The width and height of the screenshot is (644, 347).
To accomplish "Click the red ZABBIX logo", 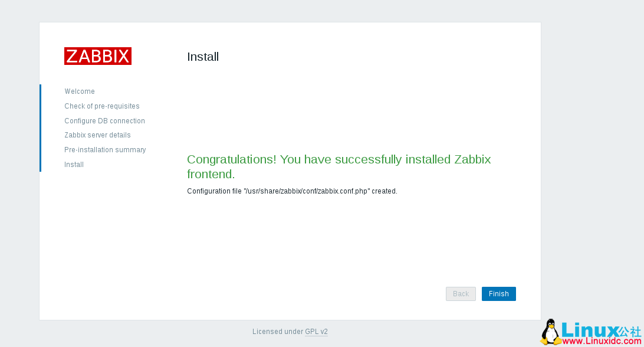I will (x=98, y=56).
